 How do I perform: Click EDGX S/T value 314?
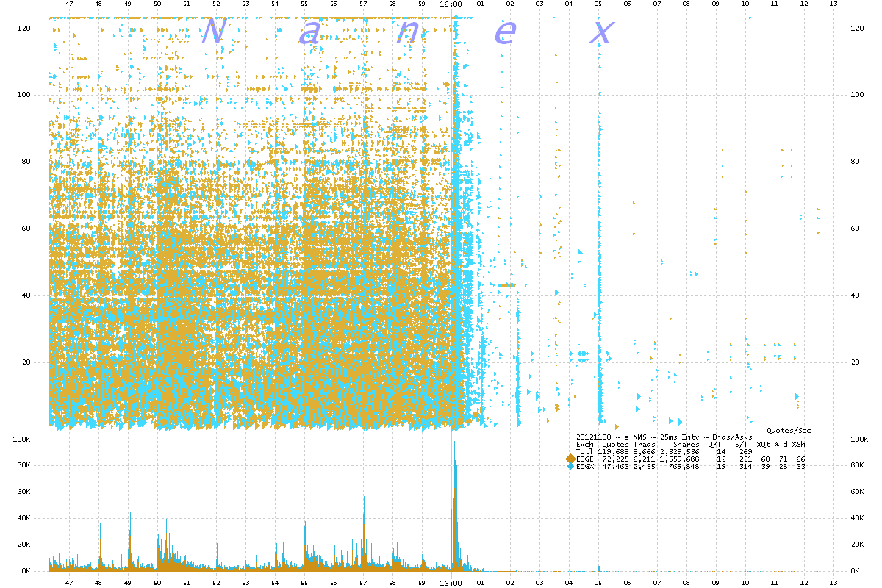pyautogui.click(x=745, y=467)
